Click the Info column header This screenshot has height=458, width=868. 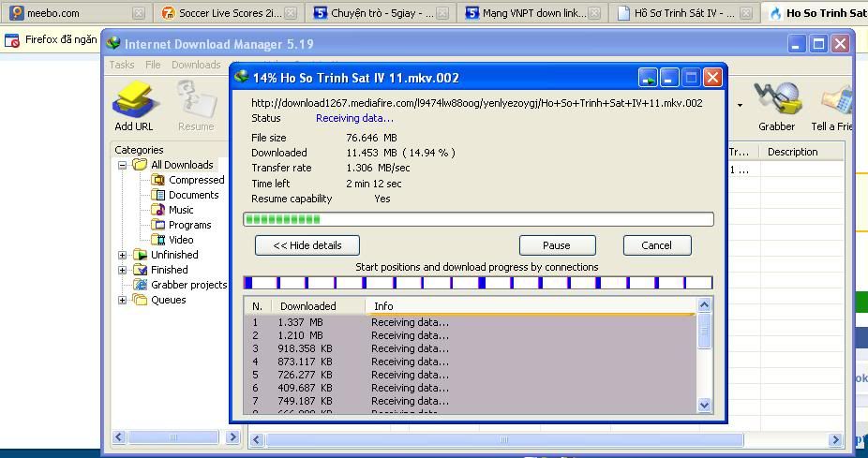click(x=531, y=306)
